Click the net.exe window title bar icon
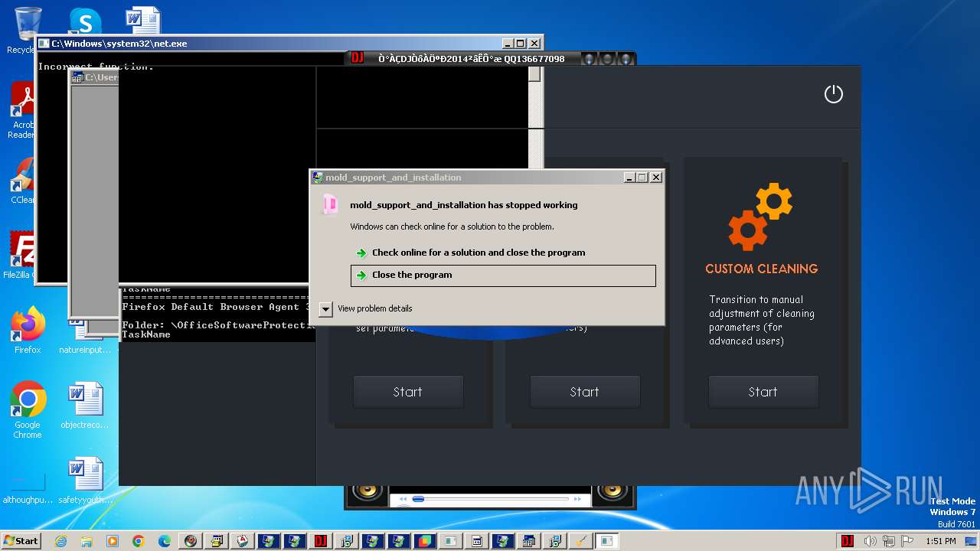Viewport: 980px width, 551px height. point(44,44)
